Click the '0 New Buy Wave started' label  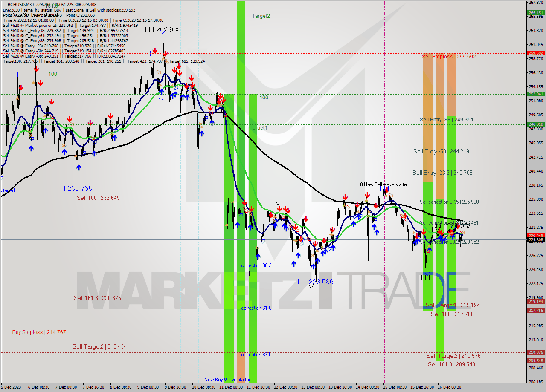point(226,379)
